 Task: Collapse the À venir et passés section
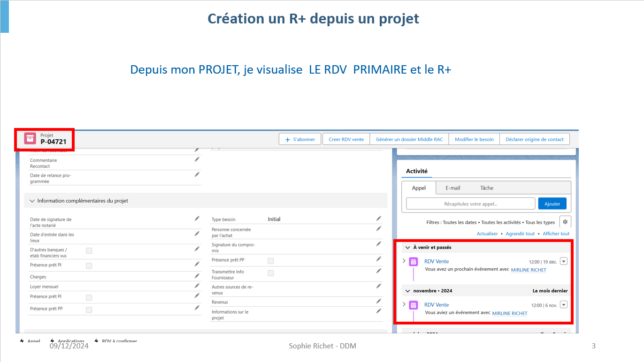(407, 247)
